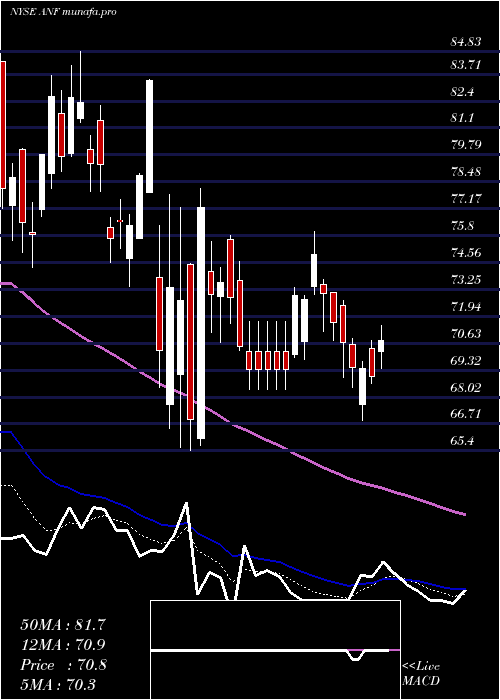Click the NYSE ANF munafa.pro chart title

[63, 12]
